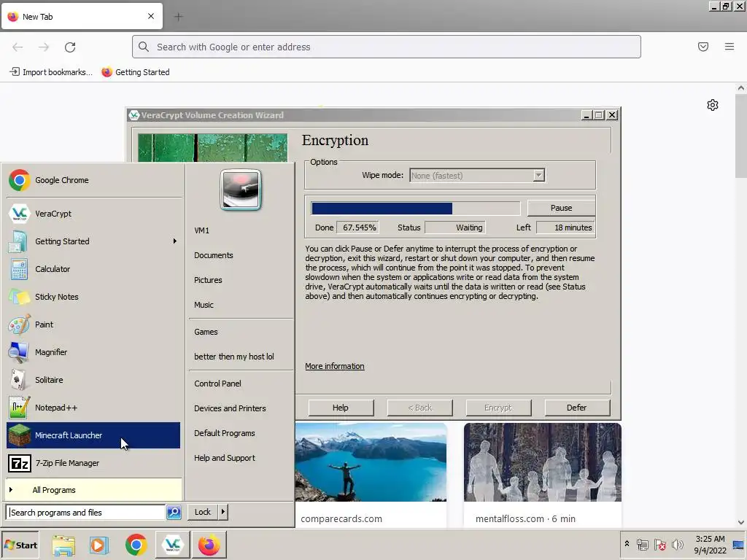The image size is (747, 560).
Task: Open the comparecards.com story thumbnail
Action: pyautogui.click(x=371, y=462)
